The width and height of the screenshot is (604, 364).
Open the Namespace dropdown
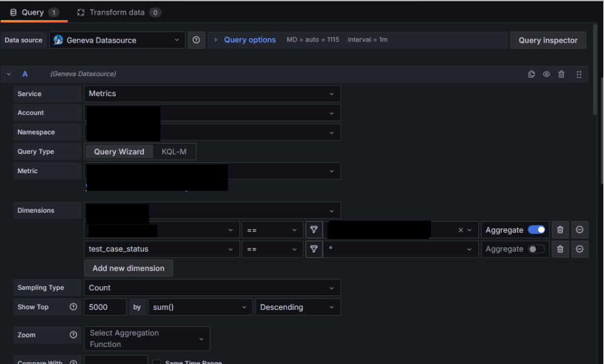pos(212,132)
